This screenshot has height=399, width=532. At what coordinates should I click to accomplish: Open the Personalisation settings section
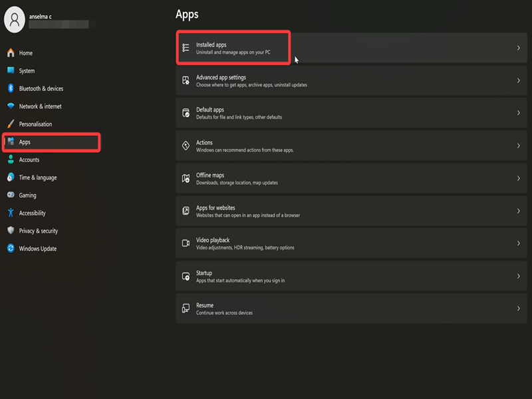[35, 124]
